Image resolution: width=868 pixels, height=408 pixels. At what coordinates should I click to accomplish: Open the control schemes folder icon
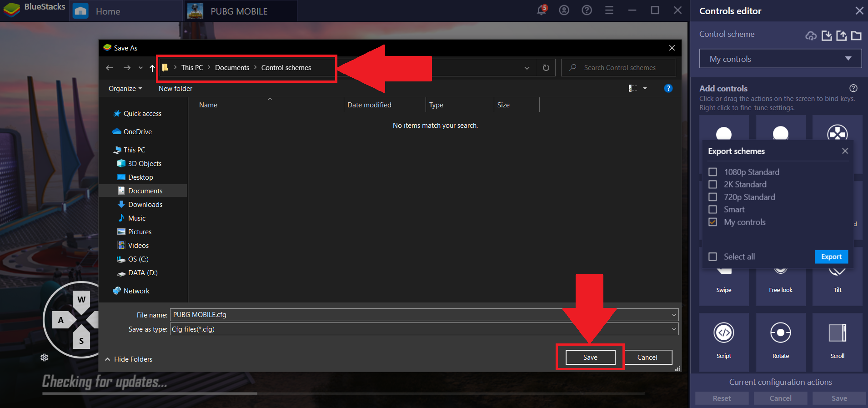pyautogui.click(x=857, y=35)
